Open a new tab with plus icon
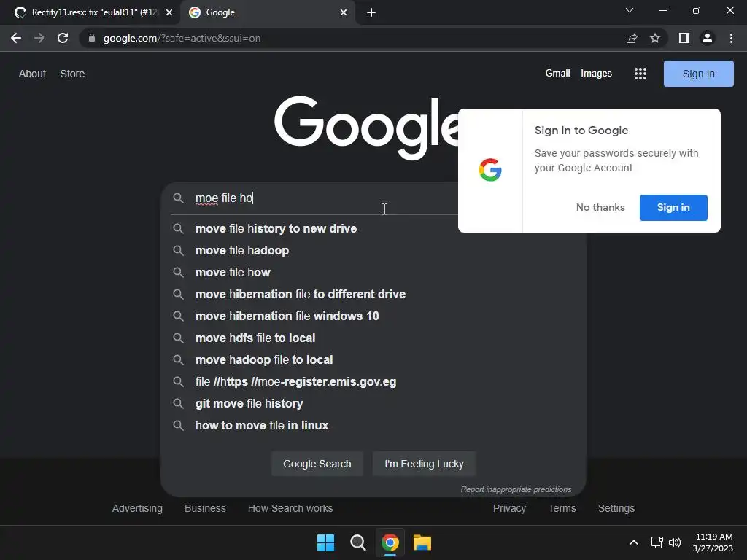The image size is (747, 560). click(x=371, y=12)
